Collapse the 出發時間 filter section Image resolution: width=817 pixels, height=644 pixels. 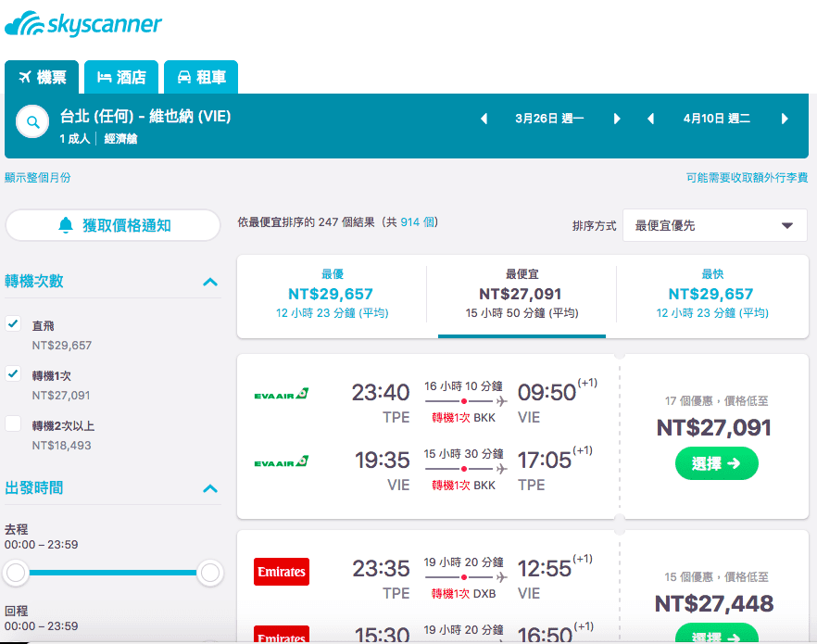pyautogui.click(x=210, y=488)
